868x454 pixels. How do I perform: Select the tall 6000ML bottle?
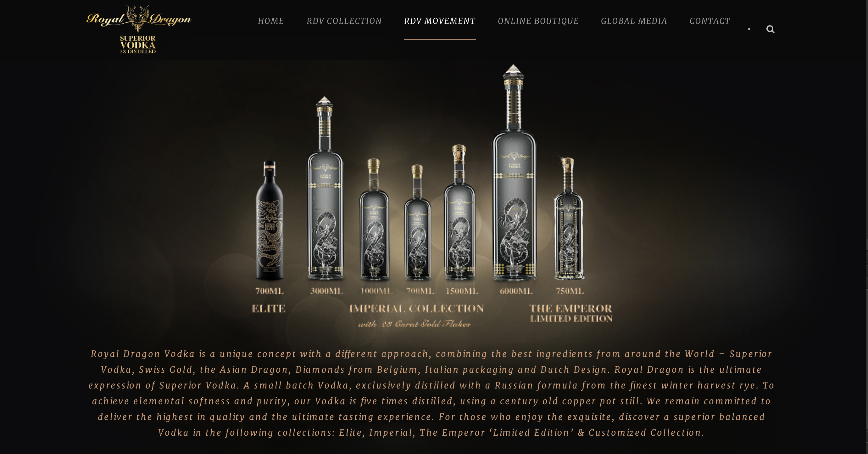click(514, 172)
